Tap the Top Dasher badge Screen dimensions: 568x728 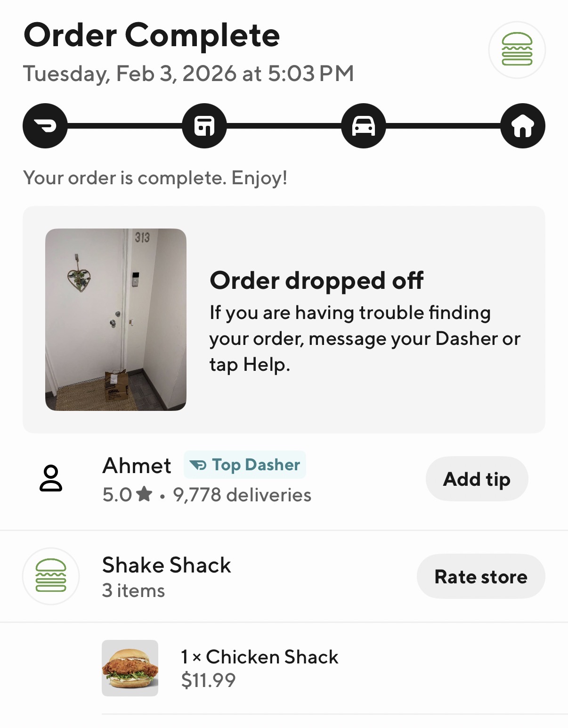pos(245,465)
